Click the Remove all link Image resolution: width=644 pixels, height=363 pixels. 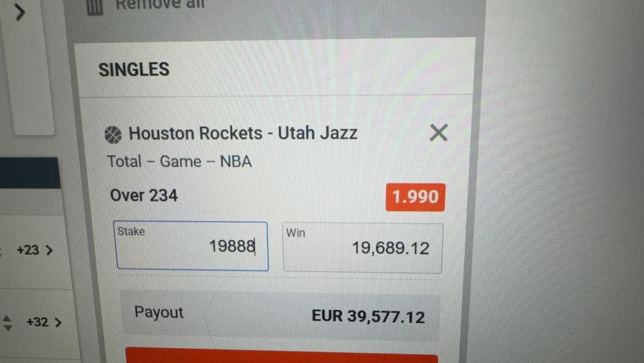coord(160,4)
